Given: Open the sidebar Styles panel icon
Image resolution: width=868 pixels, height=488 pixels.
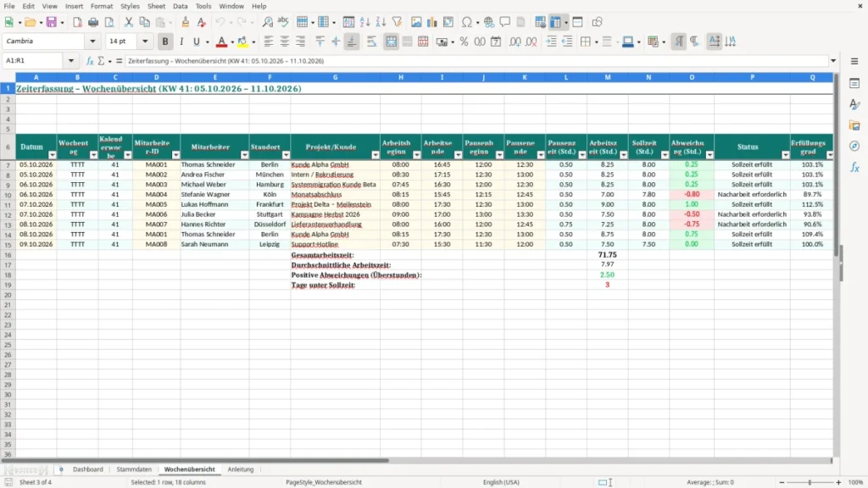Looking at the screenshot, I should [854, 104].
